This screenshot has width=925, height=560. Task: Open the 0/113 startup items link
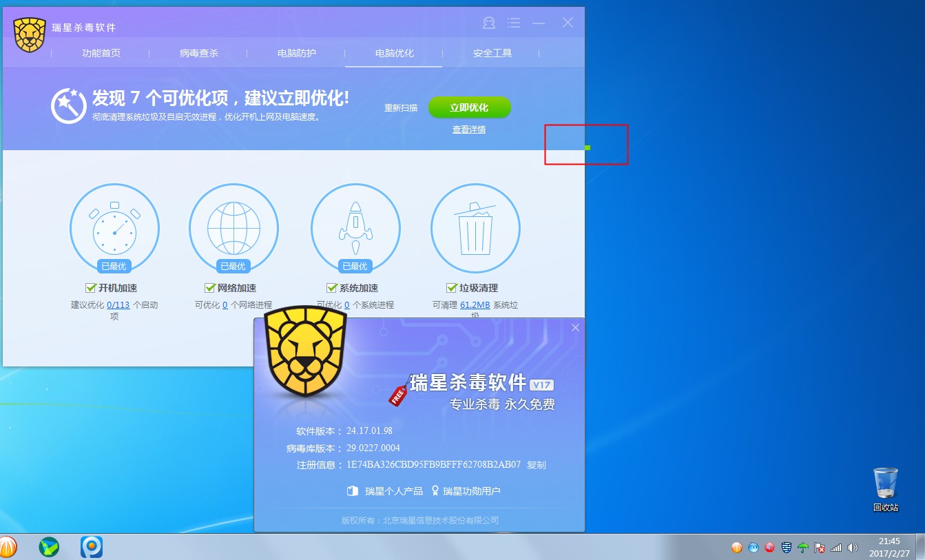(x=118, y=304)
